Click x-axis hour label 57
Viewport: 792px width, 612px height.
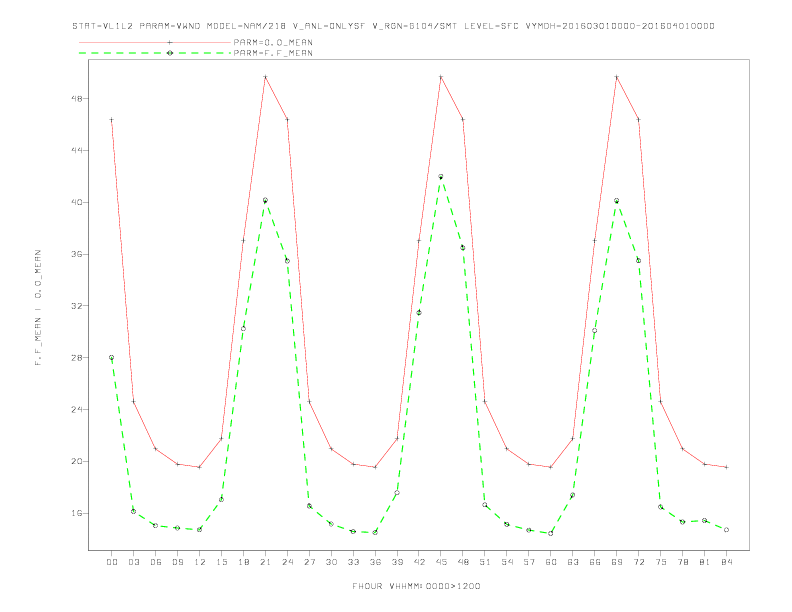tap(529, 562)
